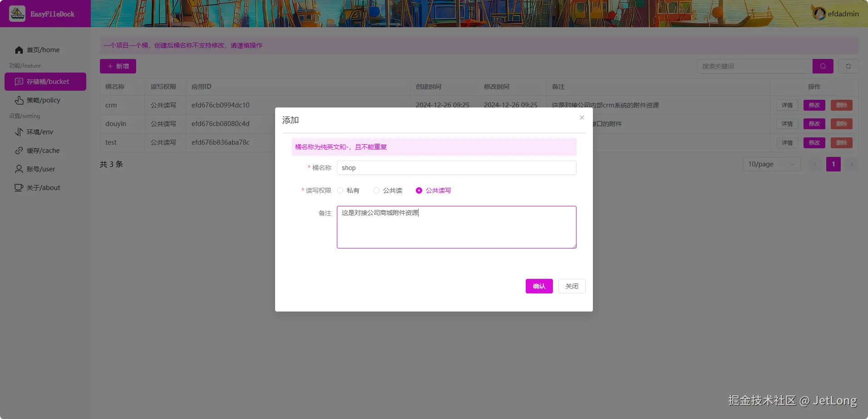
Task: Click 修改 for the douyin row
Action: point(814,124)
